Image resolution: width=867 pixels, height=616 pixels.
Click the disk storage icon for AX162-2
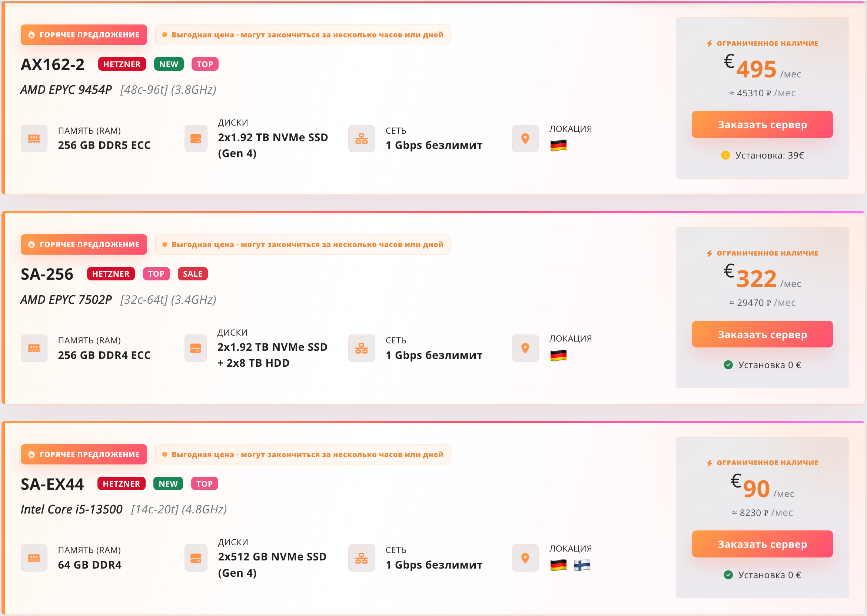tap(196, 139)
